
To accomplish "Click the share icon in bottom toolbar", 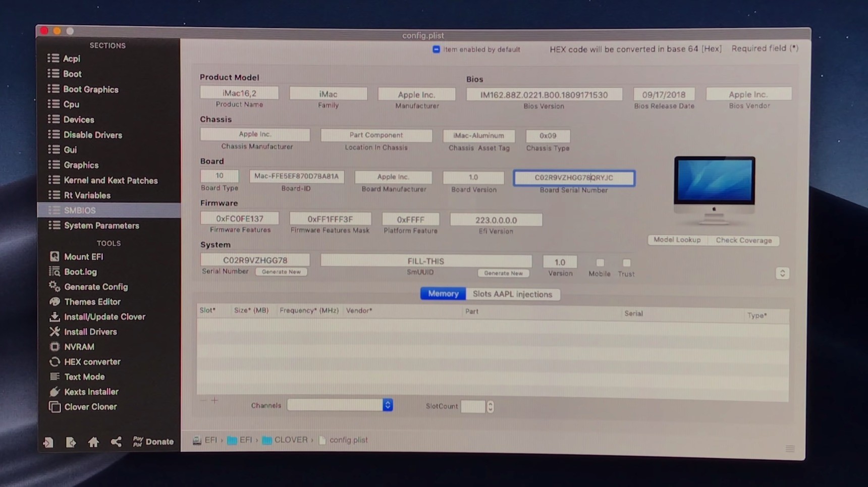I will (116, 442).
